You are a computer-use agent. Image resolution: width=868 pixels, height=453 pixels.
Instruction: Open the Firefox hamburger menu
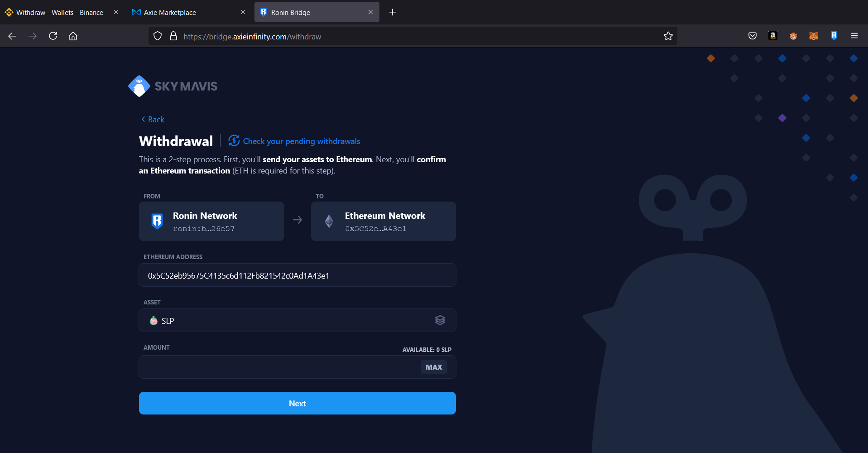point(854,36)
